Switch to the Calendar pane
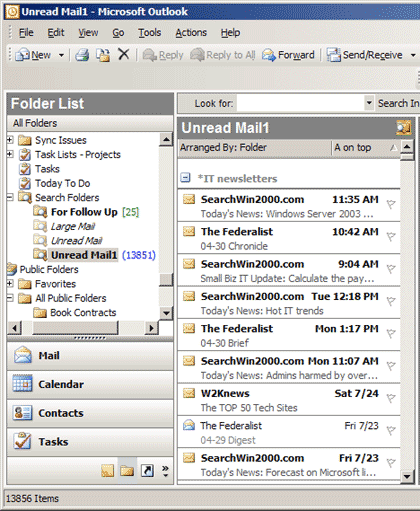This screenshot has width=420, height=511. [x=90, y=384]
